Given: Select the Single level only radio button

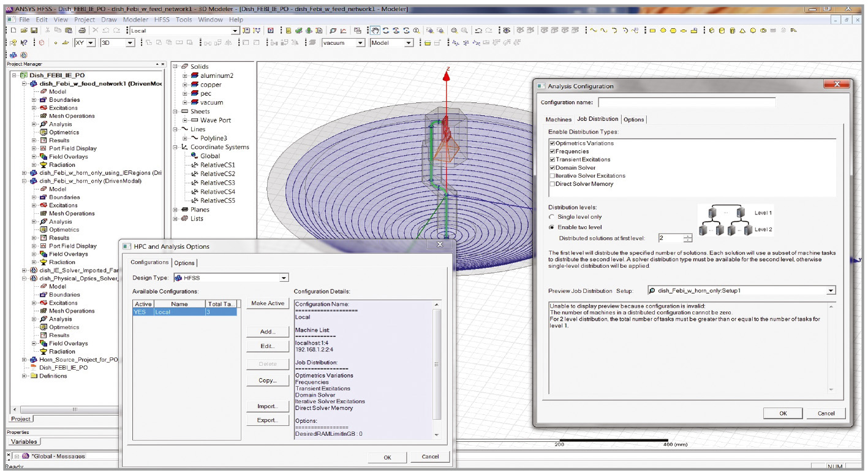Looking at the screenshot, I should coord(552,217).
